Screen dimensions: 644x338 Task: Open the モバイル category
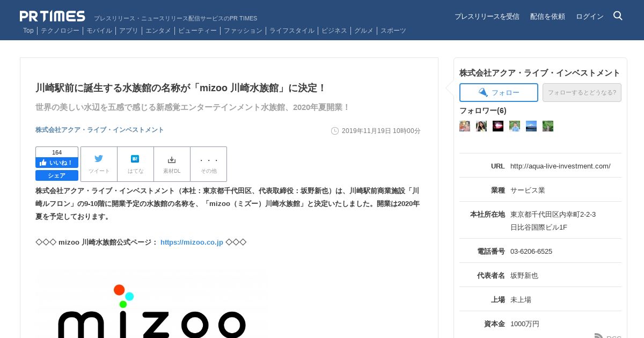[x=99, y=31]
